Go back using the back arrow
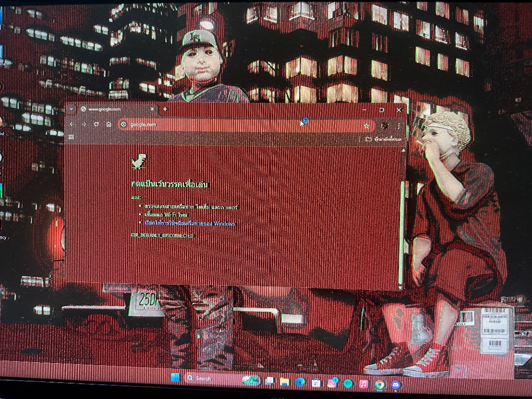The image size is (532, 399). pos(72,125)
